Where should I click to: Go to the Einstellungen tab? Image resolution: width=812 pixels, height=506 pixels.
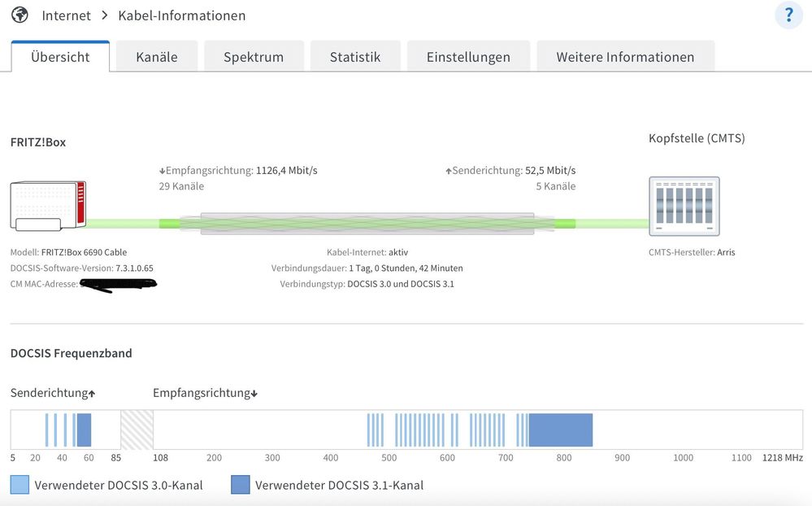point(468,57)
